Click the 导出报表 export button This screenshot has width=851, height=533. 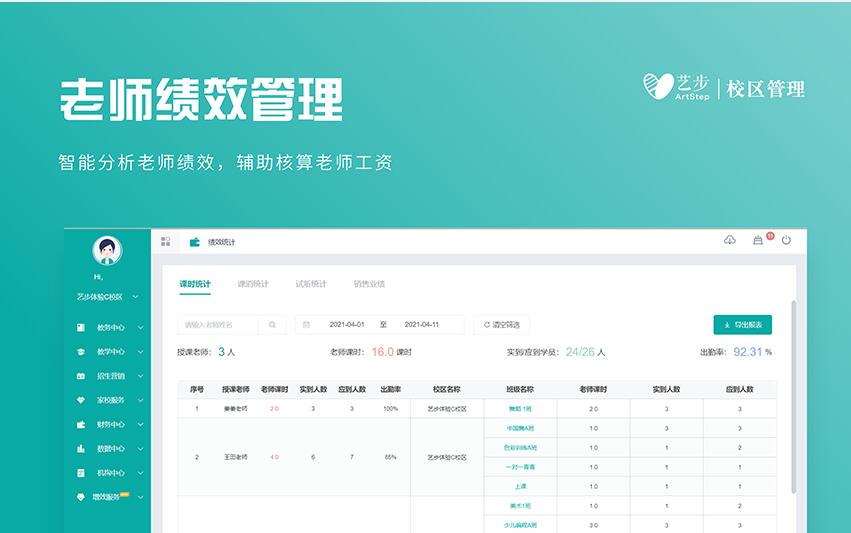tap(742, 325)
